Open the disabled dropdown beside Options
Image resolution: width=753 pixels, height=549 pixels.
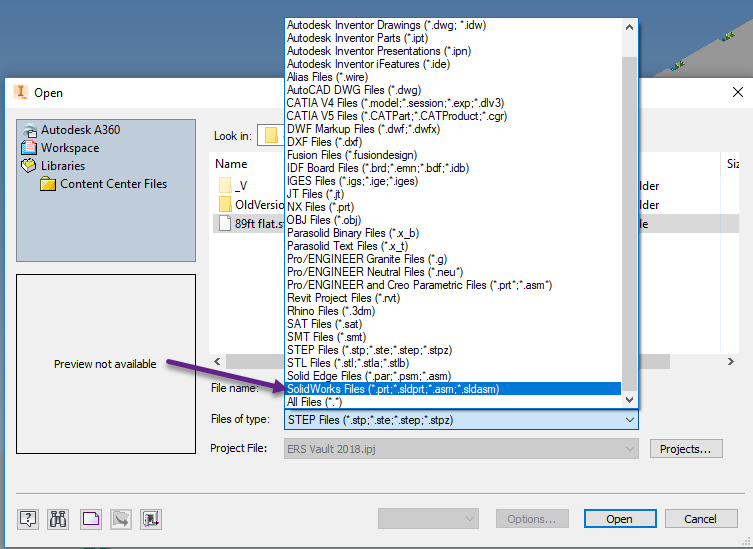click(x=427, y=519)
